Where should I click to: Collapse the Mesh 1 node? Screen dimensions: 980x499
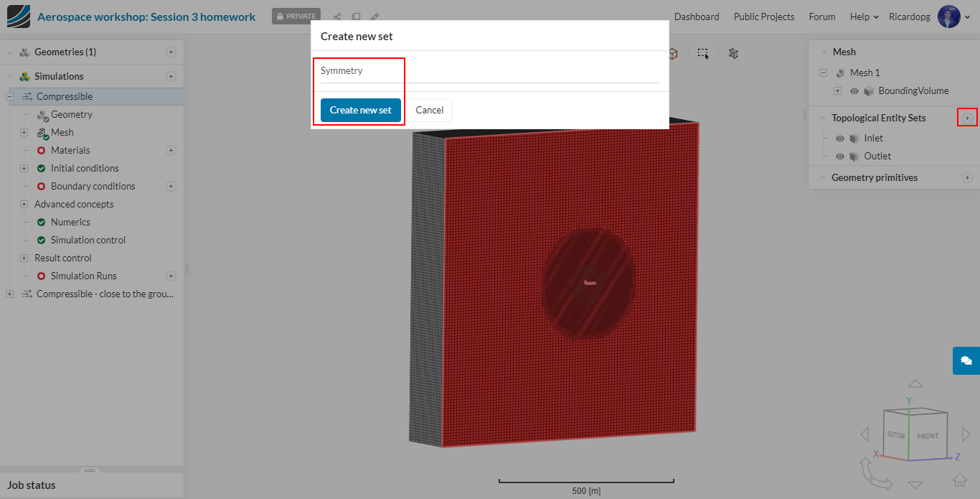pyautogui.click(x=823, y=73)
